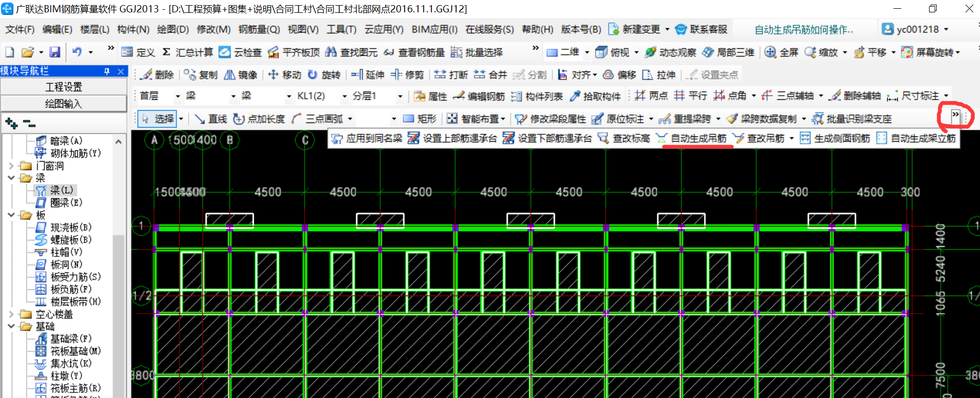Open 编辑钢筋 rebar editor
Viewport: 980px width, 398px height.
(x=479, y=96)
